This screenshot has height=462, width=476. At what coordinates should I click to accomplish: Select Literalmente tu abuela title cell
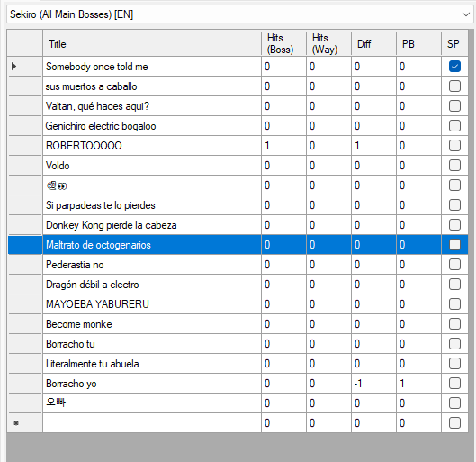click(x=152, y=364)
